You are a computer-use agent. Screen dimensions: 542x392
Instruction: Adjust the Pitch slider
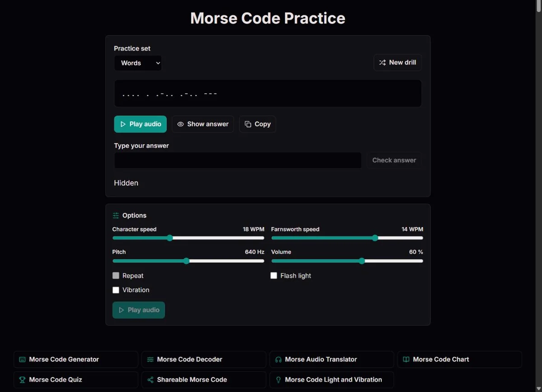[x=188, y=261]
